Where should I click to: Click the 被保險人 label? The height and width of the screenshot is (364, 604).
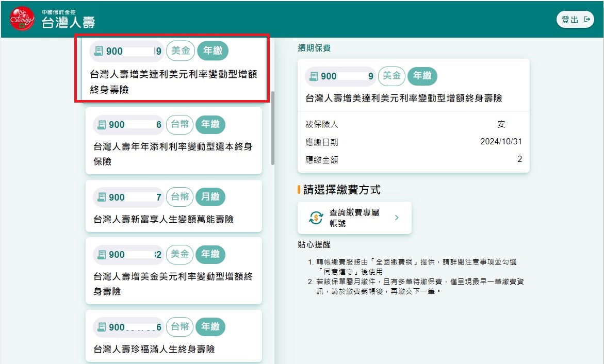322,124
